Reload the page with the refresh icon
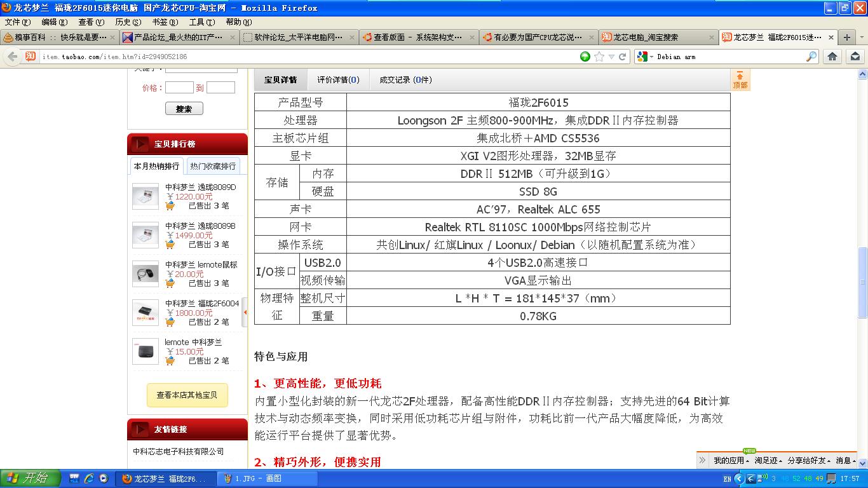 [x=623, y=57]
